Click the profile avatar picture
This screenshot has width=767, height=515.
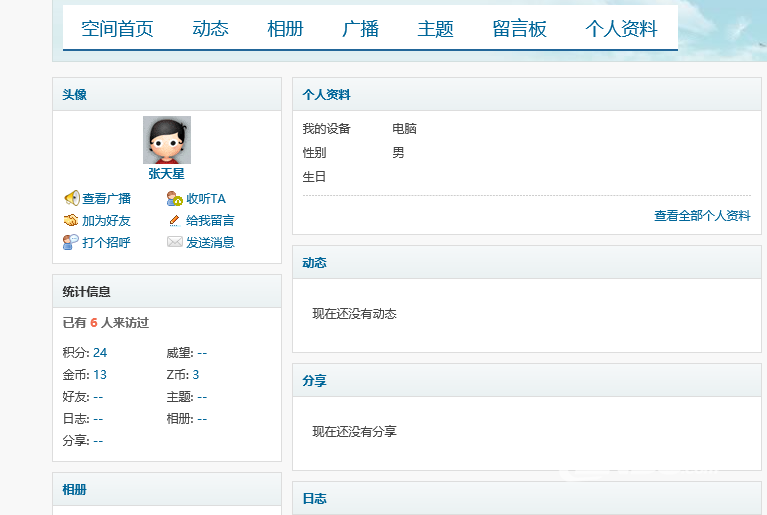click(x=167, y=140)
